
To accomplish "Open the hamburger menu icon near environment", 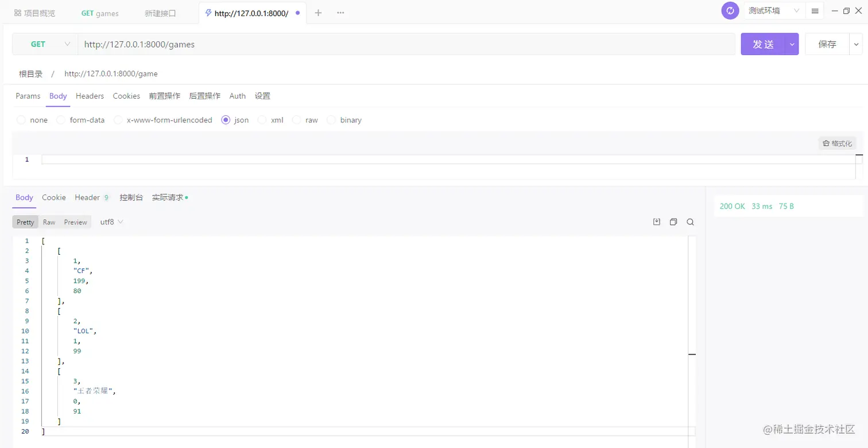I will [815, 11].
